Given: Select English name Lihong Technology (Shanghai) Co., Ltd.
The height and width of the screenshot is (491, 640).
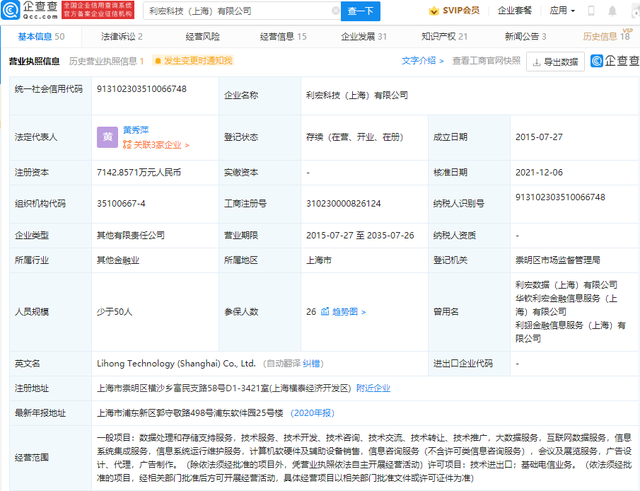Looking at the screenshot, I should coord(176,364).
